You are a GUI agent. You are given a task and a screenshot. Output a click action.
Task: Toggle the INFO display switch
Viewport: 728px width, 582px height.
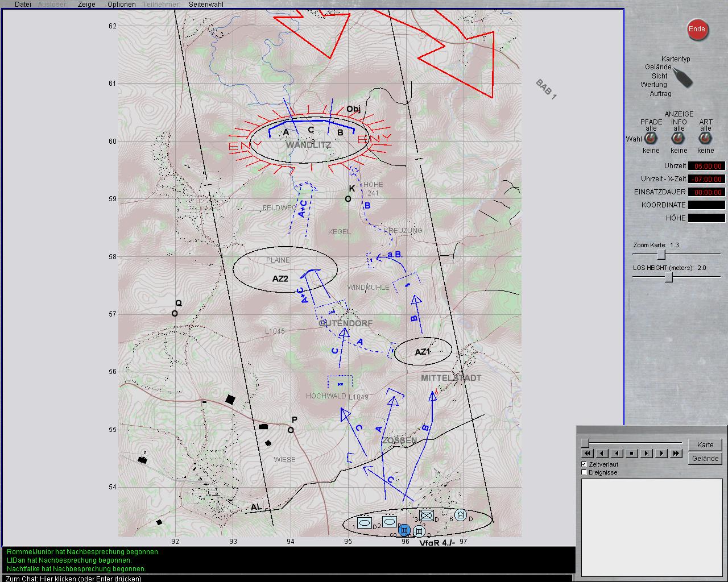pyautogui.click(x=679, y=139)
